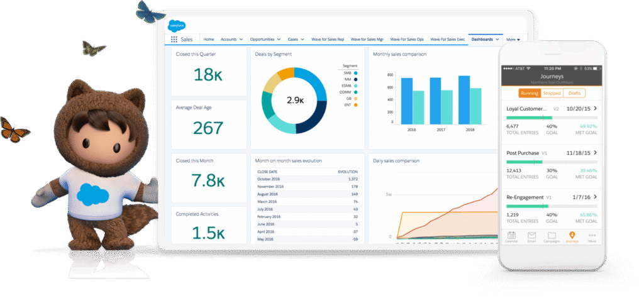Go to the Home tab
Screen dimensions: 644x298
coord(209,40)
